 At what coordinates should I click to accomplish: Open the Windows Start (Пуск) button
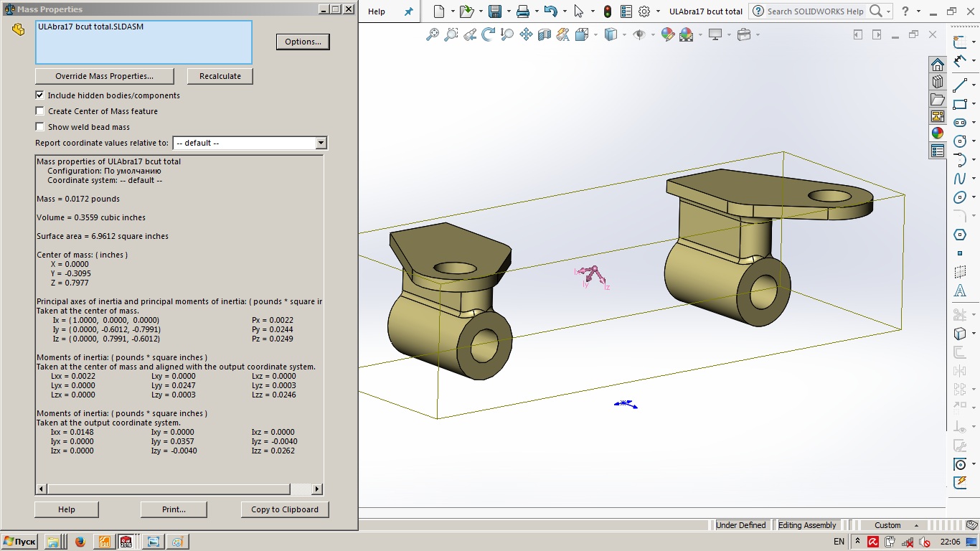coord(19,542)
